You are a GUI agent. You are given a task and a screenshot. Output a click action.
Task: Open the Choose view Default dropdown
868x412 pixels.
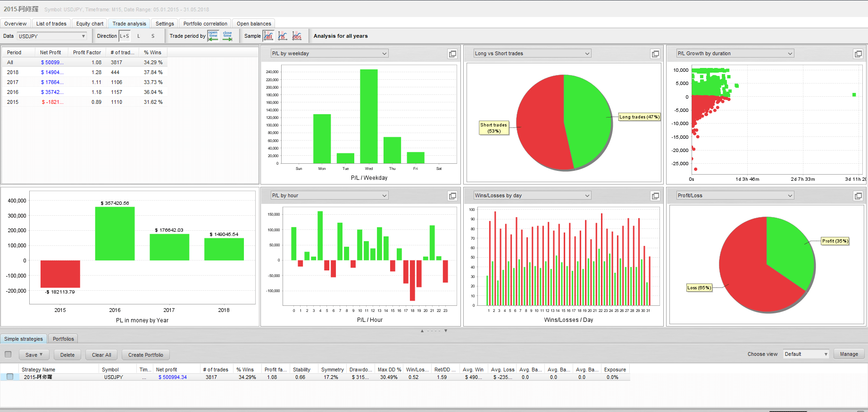click(x=806, y=354)
